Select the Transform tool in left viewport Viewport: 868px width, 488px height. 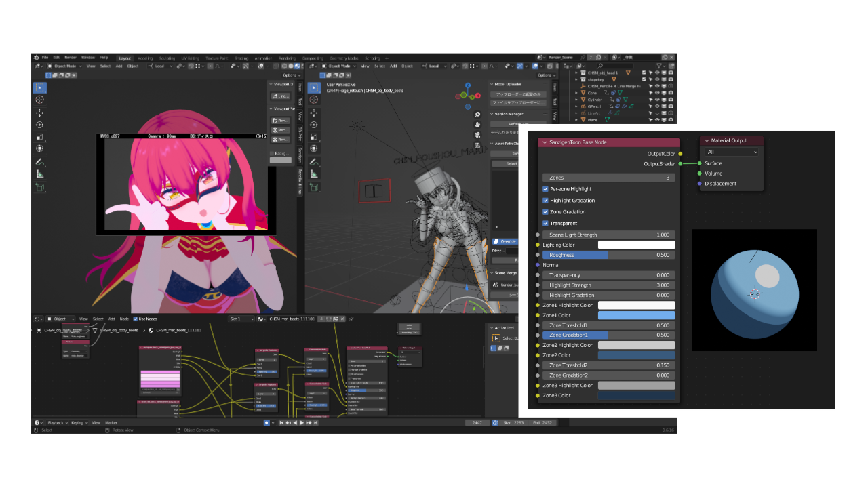coord(39,148)
